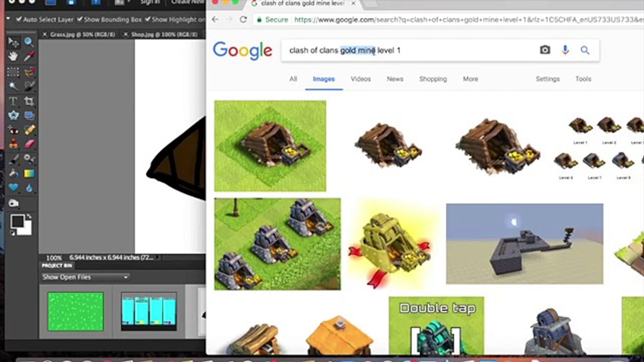The width and height of the screenshot is (644, 362).
Task: Open Google search Settings
Action: pyautogui.click(x=547, y=79)
